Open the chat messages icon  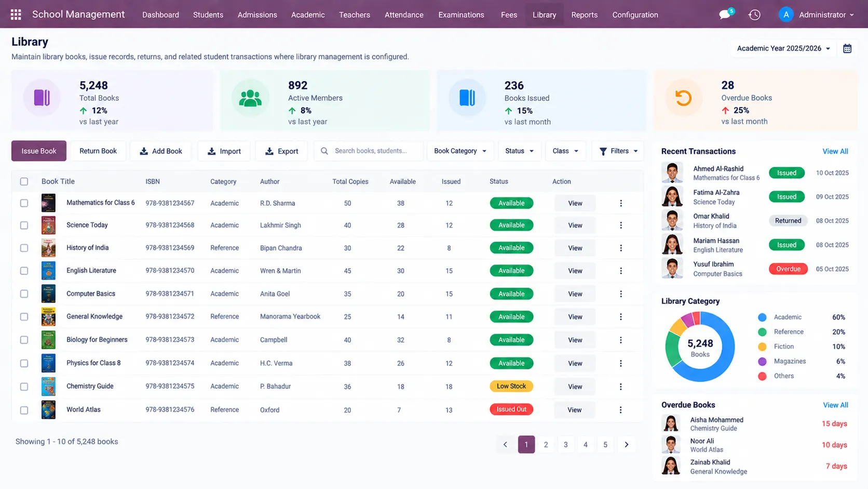(x=725, y=15)
